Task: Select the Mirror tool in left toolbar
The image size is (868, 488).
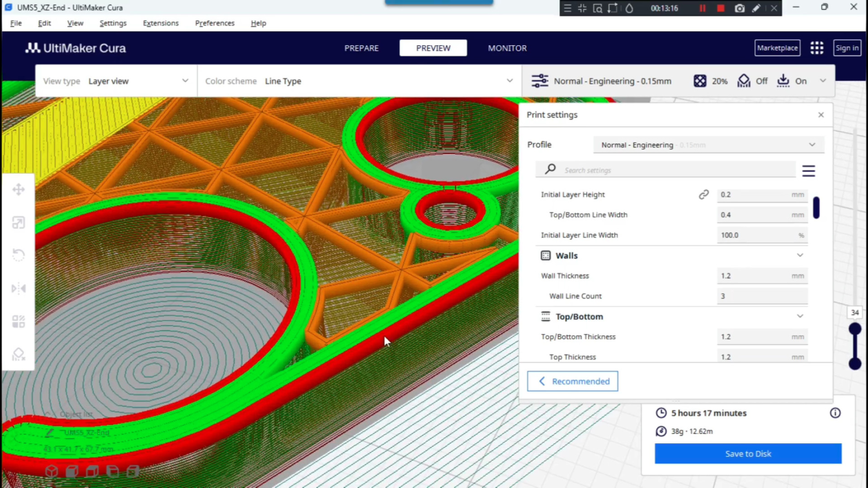Action: (x=19, y=288)
